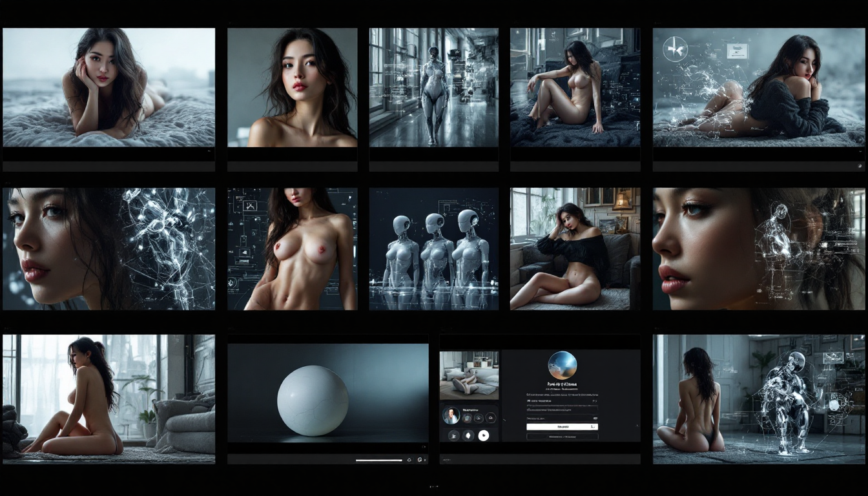The width and height of the screenshot is (868, 496).
Task: Select the leftmost round icon in the bottom icon row
Action: pos(453,435)
